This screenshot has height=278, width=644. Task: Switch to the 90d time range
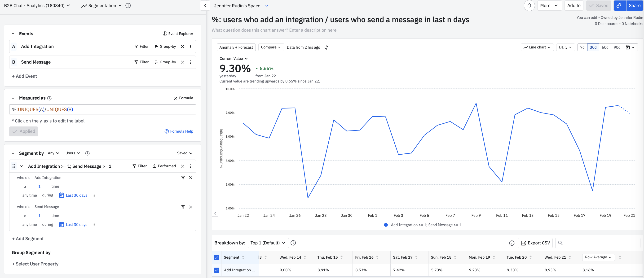pyautogui.click(x=617, y=47)
